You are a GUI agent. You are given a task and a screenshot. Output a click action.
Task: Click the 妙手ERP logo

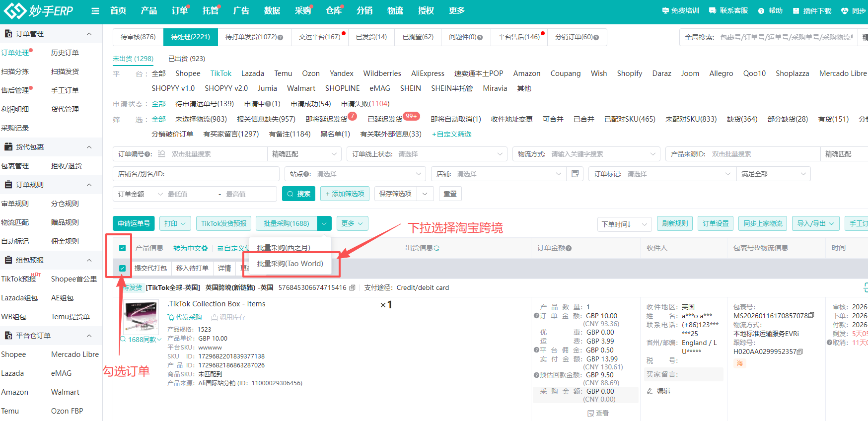click(x=38, y=10)
